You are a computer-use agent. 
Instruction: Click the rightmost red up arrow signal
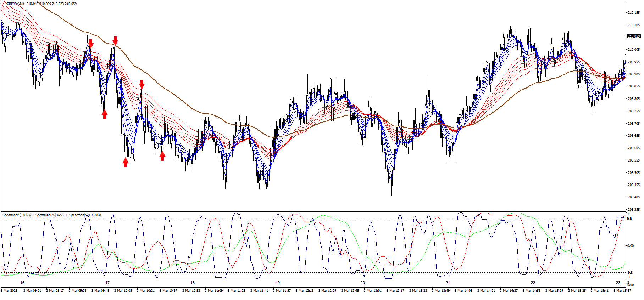(162, 156)
